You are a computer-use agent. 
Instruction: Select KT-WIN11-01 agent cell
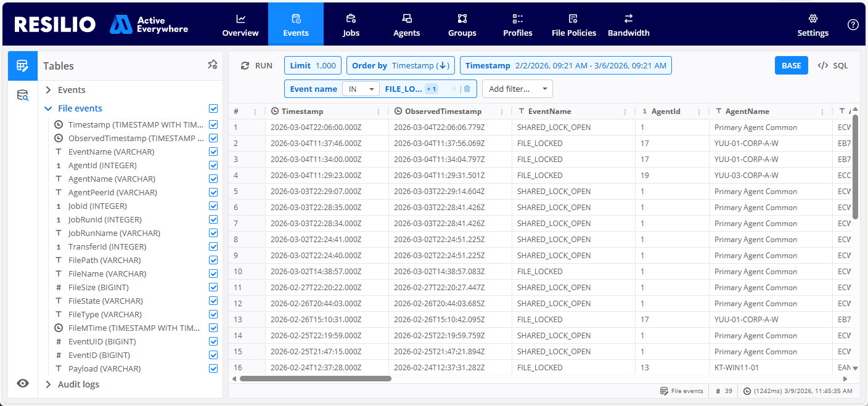pyautogui.click(x=737, y=367)
